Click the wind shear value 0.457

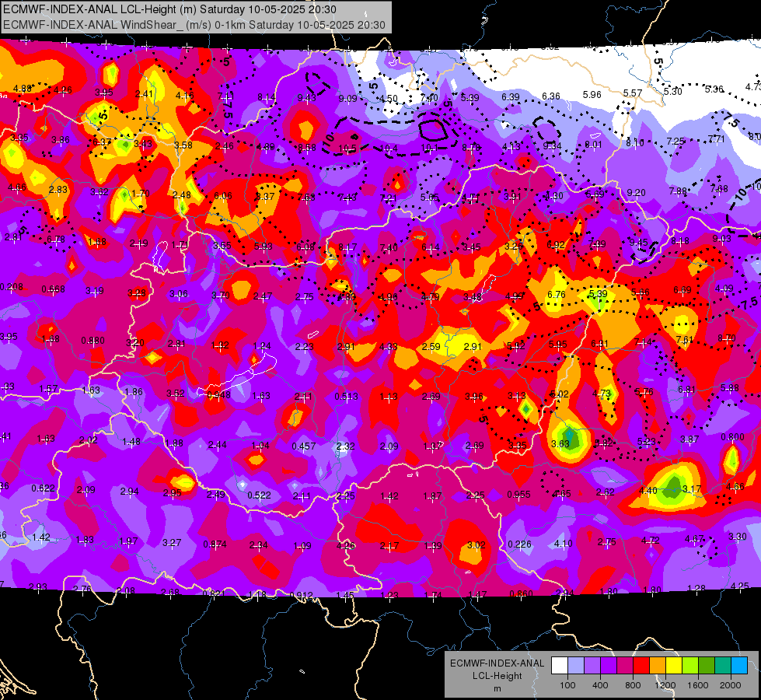304,446
